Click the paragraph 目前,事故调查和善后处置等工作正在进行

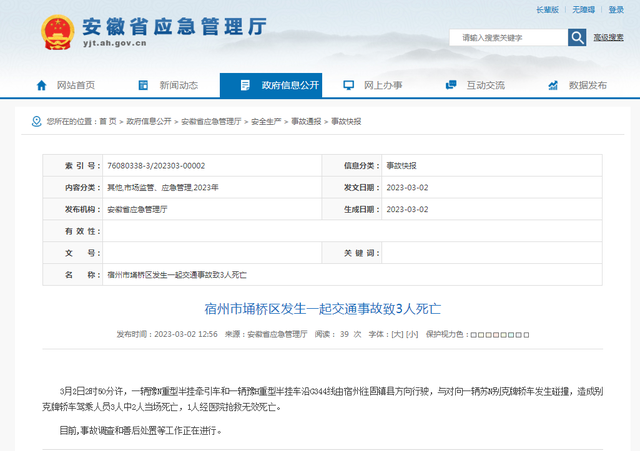click(x=141, y=430)
